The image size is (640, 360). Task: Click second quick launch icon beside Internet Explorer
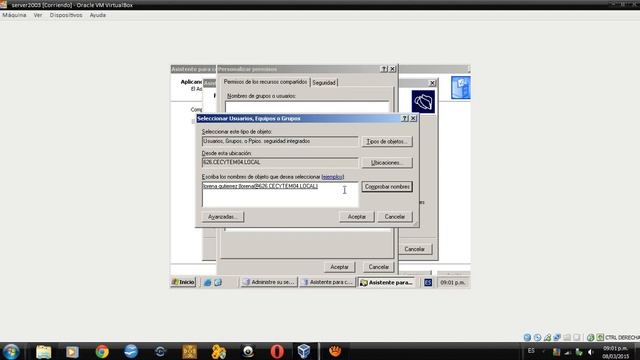pyautogui.click(x=218, y=282)
